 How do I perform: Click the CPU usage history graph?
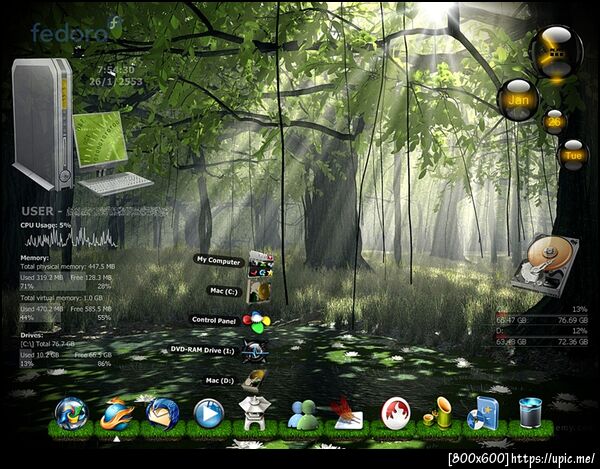point(71,238)
